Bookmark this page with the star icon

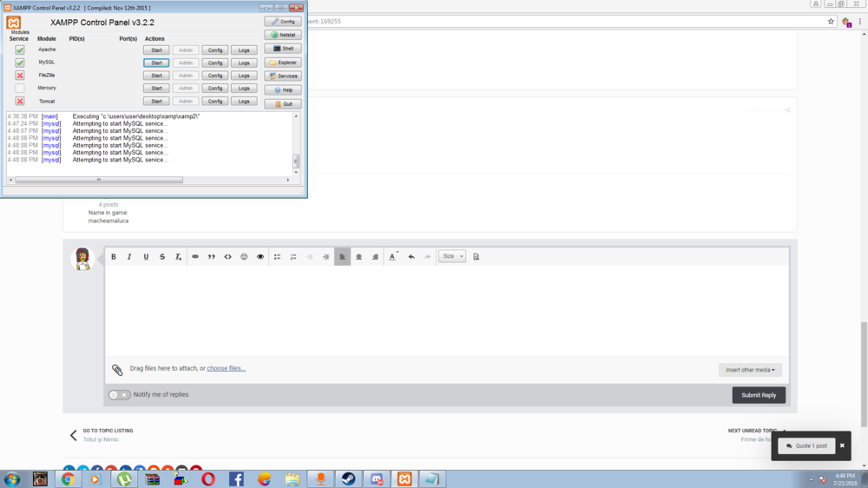click(831, 22)
